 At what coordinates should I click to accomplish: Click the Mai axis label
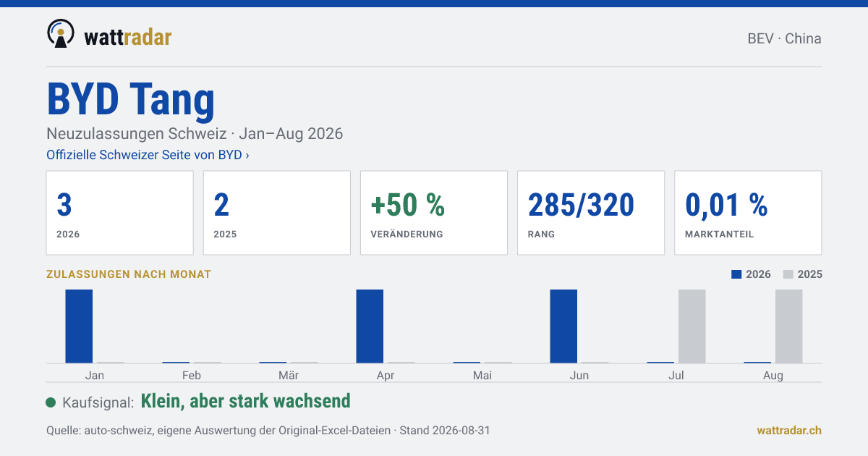482,375
